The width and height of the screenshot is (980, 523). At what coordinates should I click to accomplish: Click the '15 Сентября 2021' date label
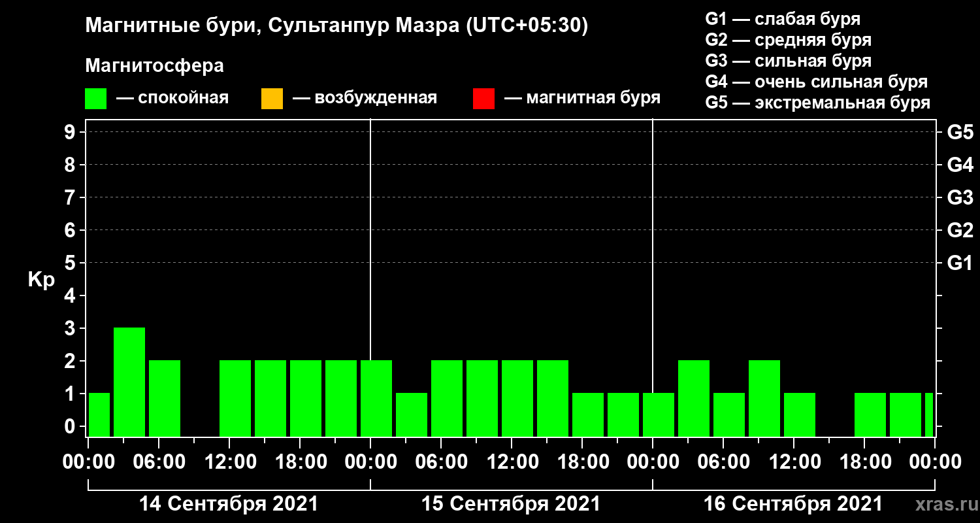pyautogui.click(x=511, y=504)
